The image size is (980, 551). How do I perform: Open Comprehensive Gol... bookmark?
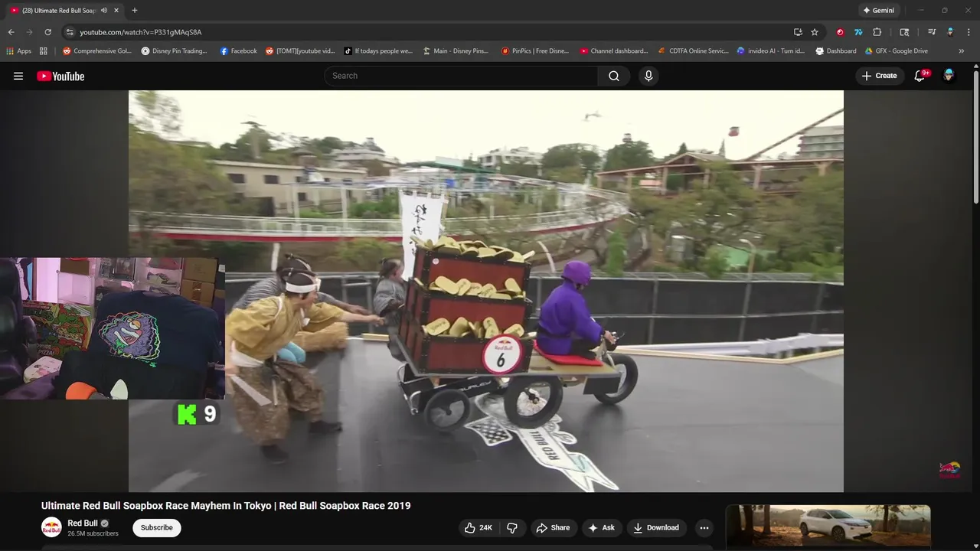coord(97,51)
